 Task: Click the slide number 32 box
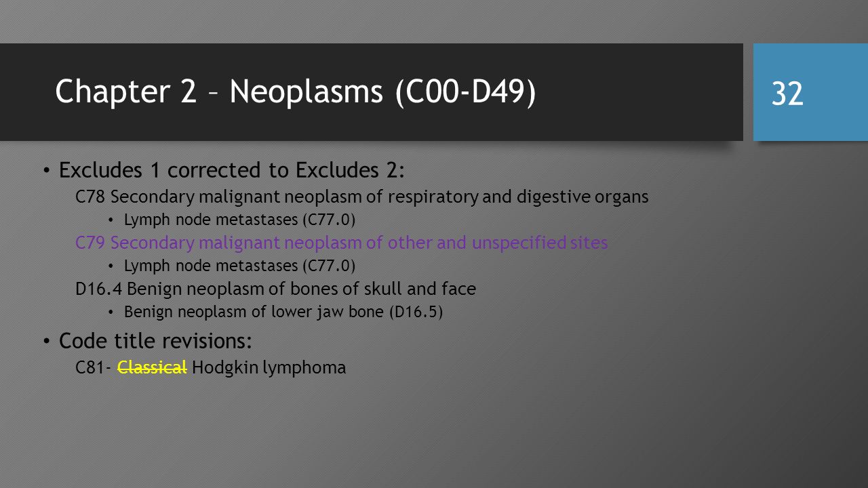click(810, 92)
